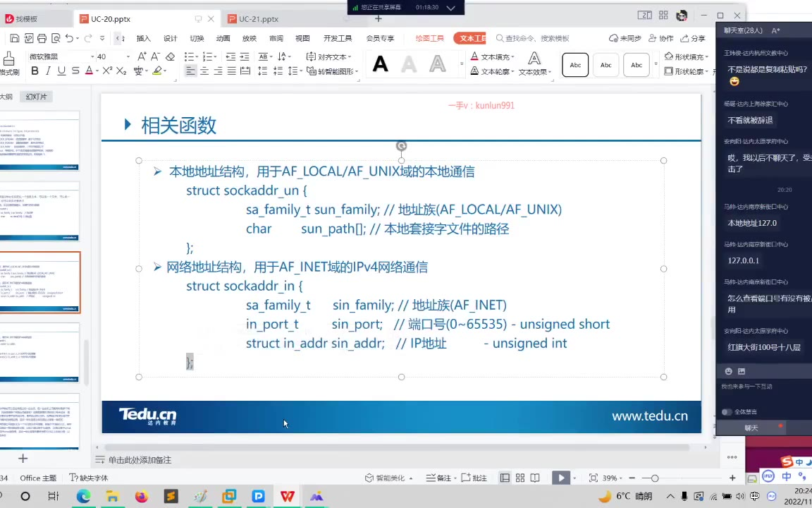Screen dimensions: 812x508
Task: Select the Format Painter (格式刷) tool
Action: [x=8, y=64]
